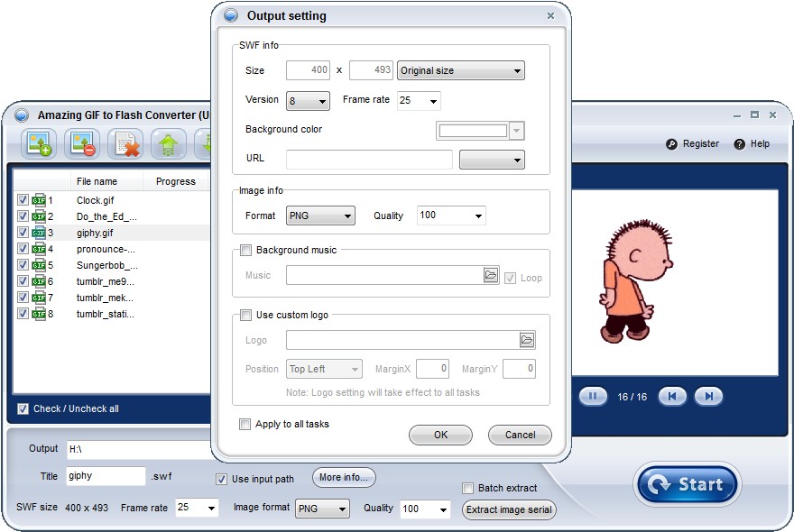The height and width of the screenshot is (532, 794).
Task: Click the Output setting dialog title icon
Action: click(x=231, y=15)
